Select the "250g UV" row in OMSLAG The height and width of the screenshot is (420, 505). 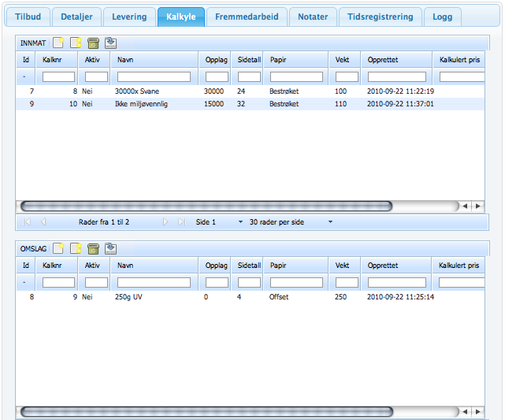(130, 297)
